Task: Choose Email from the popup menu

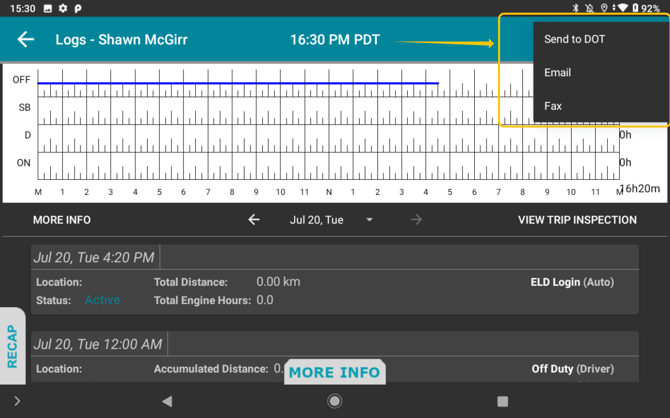Action: pos(557,73)
